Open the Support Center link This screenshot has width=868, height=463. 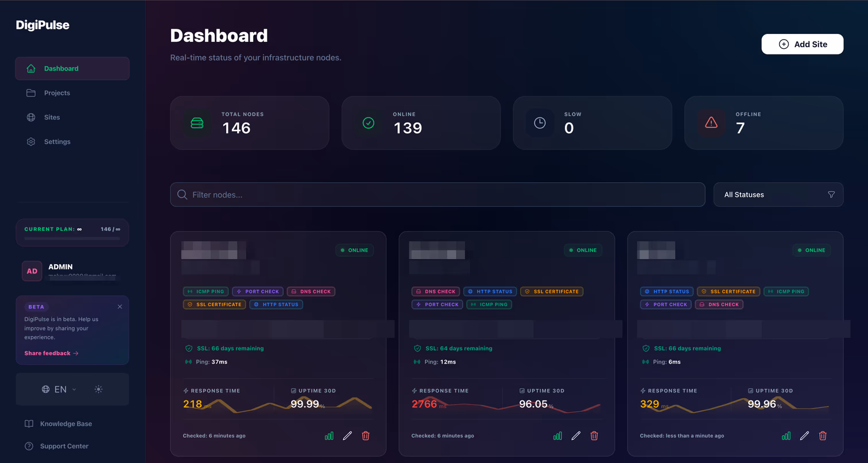tap(56, 446)
